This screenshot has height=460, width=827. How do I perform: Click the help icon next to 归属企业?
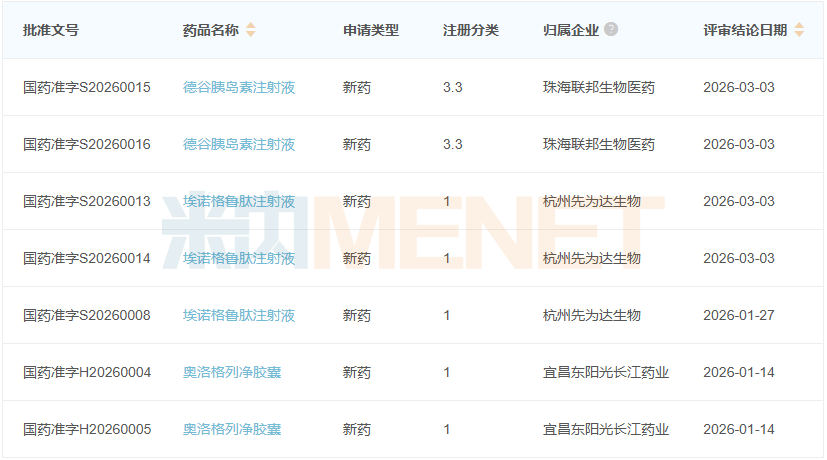click(x=611, y=29)
